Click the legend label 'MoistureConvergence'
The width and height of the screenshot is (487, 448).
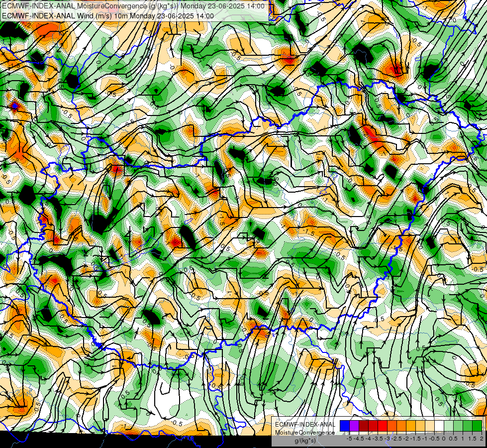click(x=305, y=433)
